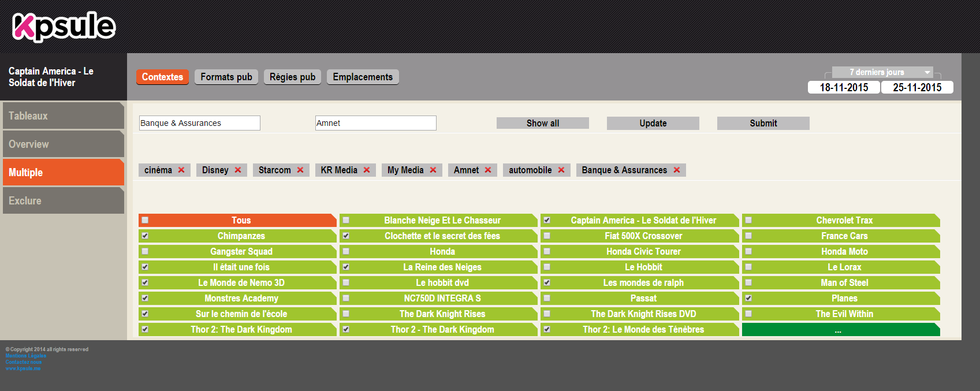Click the Show all button
Screen dimensions: 980x391
pyautogui.click(x=542, y=123)
